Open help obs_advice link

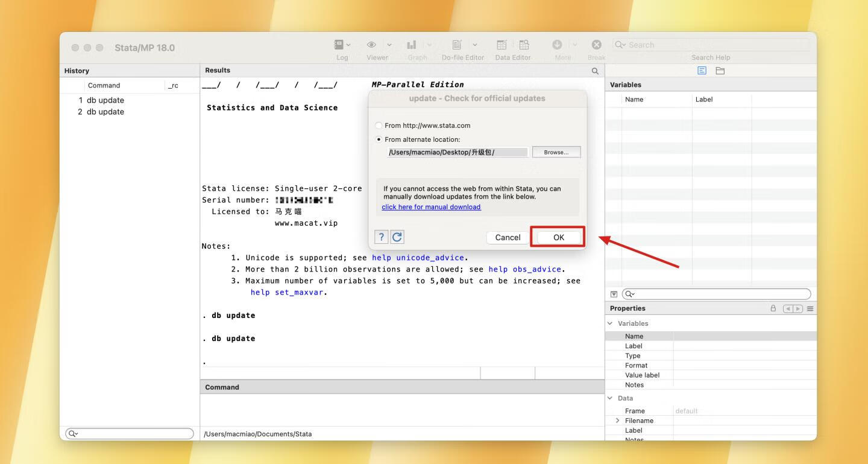coord(524,269)
